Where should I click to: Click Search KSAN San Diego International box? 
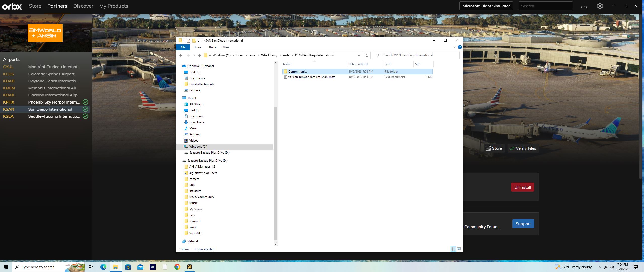[417, 55]
